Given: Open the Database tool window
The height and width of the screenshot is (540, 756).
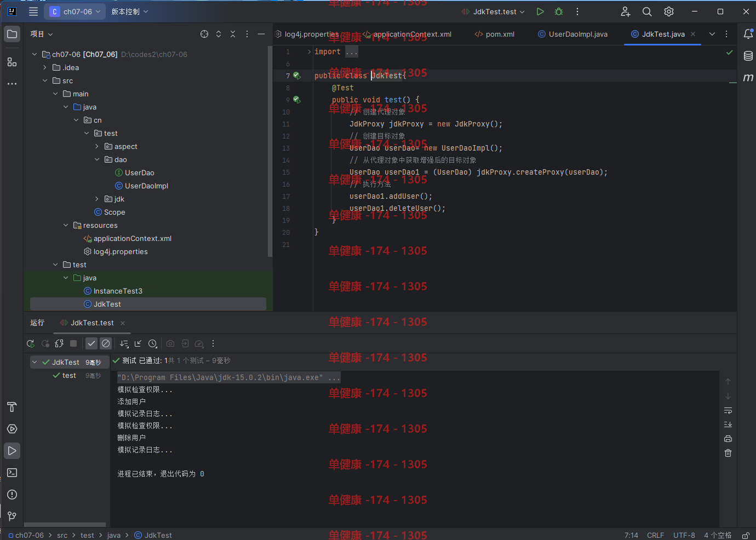Looking at the screenshot, I should [x=748, y=56].
